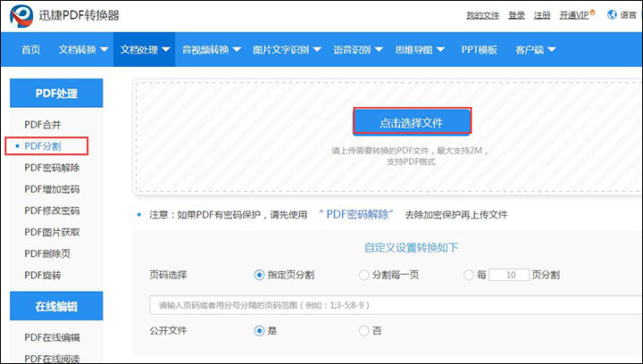Set 公开文件 to 否

tap(363, 330)
